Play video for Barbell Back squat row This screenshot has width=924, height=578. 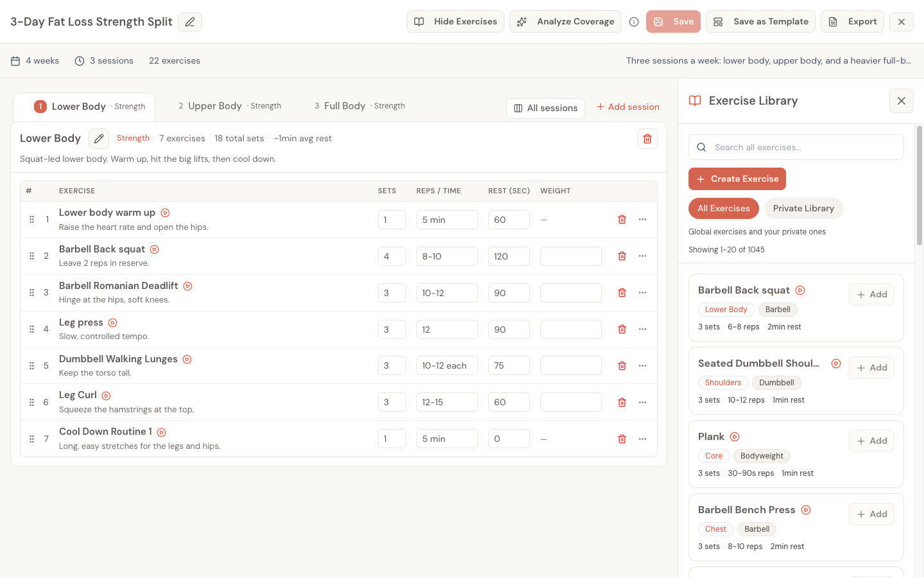[154, 249]
